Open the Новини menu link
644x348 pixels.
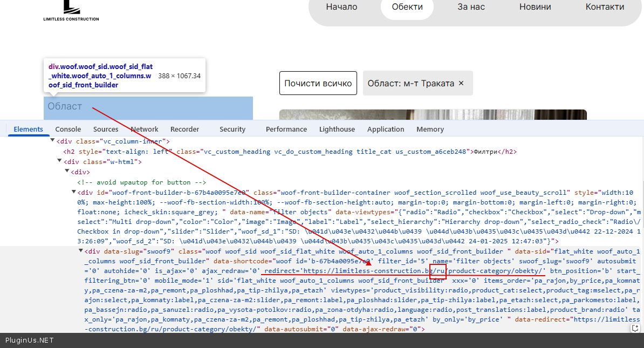(535, 7)
